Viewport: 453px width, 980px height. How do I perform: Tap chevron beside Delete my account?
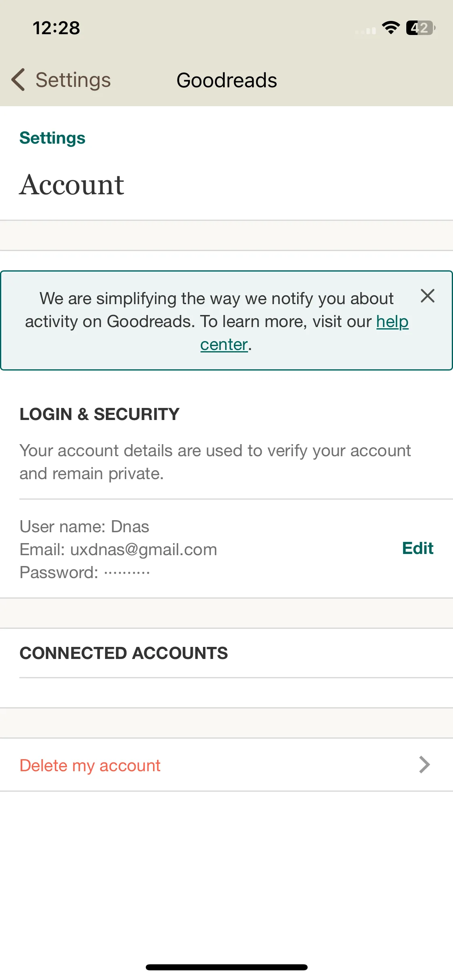click(x=424, y=765)
